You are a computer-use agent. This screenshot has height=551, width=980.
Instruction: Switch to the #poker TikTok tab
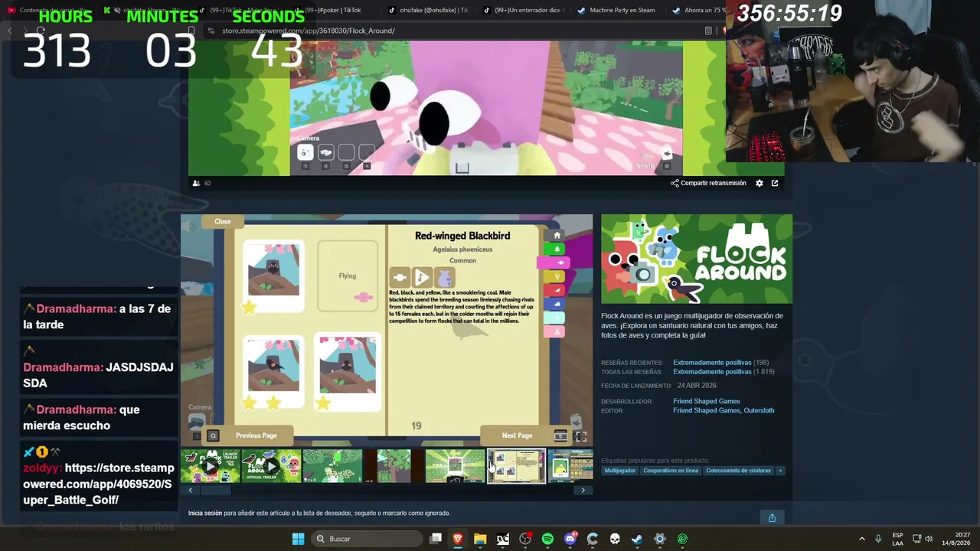(333, 11)
